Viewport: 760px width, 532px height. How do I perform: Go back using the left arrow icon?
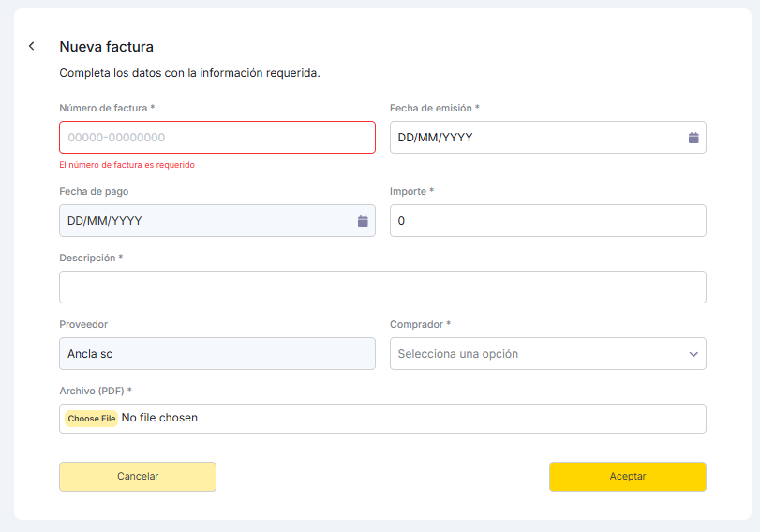click(x=31, y=46)
